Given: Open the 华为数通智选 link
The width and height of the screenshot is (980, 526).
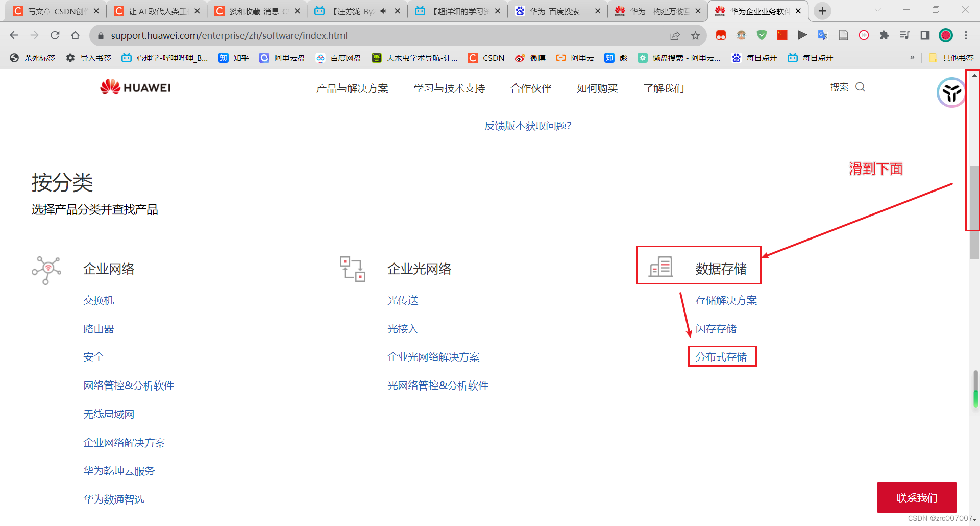Looking at the screenshot, I should point(114,499).
